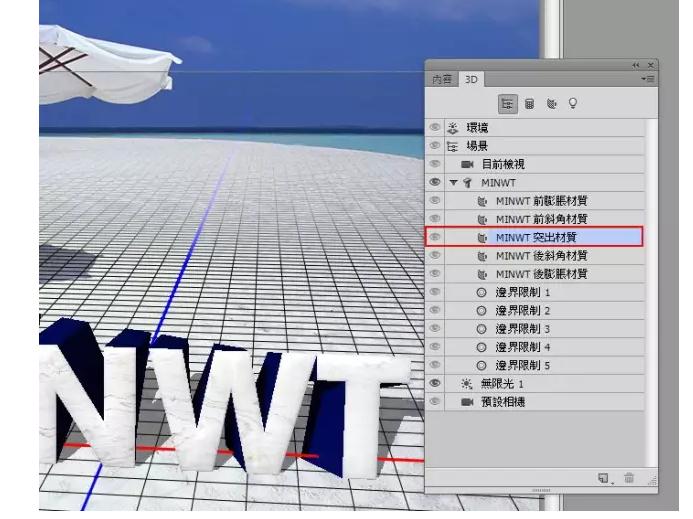Switch to the 內容 properties tab
This screenshot has height=519, width=693.
[x=442, y=80]
